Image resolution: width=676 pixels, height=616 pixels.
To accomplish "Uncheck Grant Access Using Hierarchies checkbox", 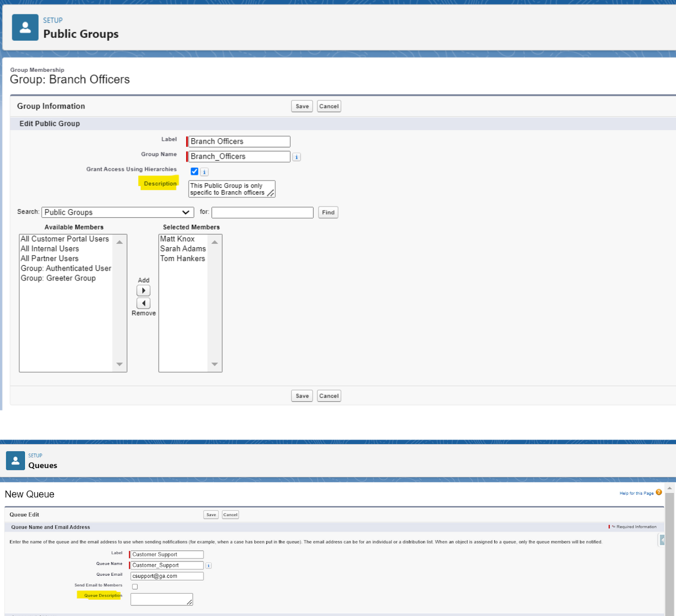I will tap(194, 172).
